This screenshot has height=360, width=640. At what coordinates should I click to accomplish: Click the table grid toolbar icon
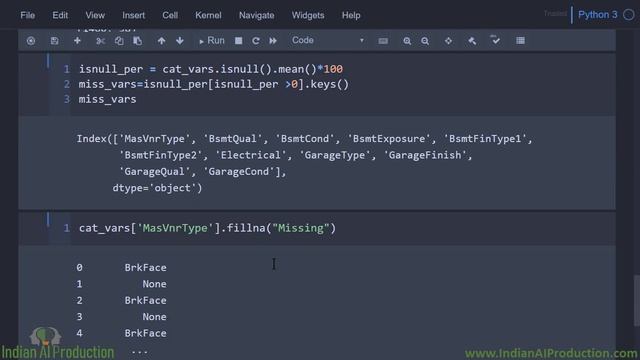[x=520, y=40]
